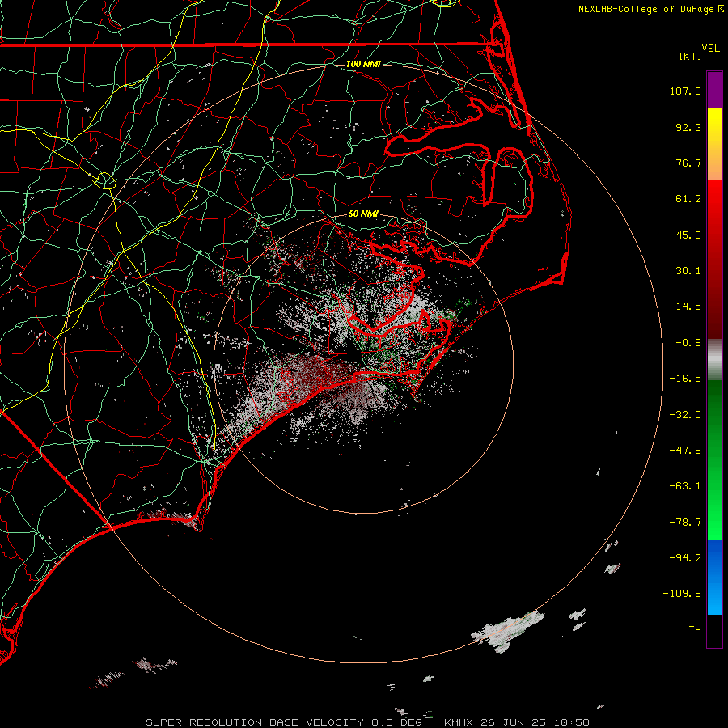Select the 61.2 velocity scale value
This screenshot has width=728, height=728.
tap(688, 199)
